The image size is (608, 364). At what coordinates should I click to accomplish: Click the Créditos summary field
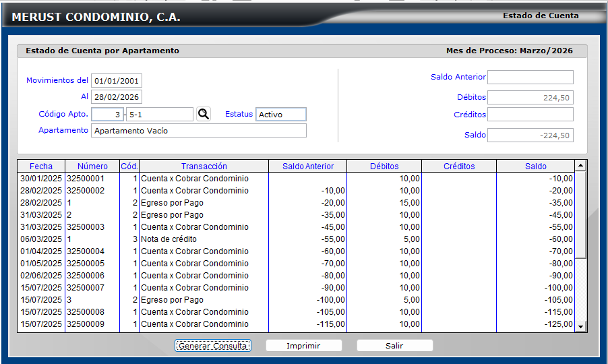point(530,115)
